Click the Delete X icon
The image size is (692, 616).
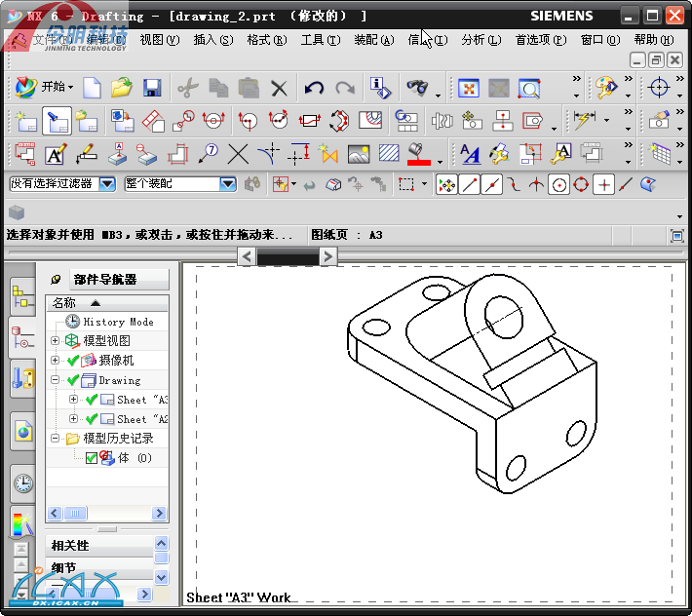[280, 88]
